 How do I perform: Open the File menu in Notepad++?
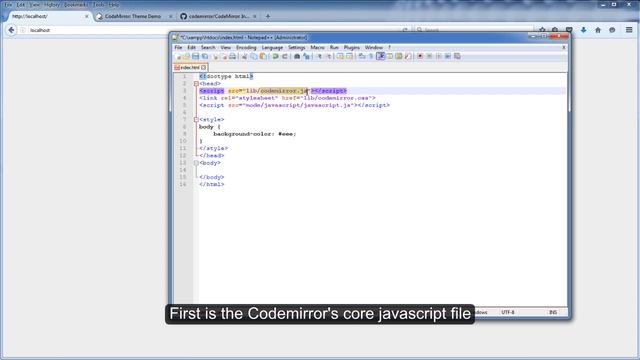pyautogui.click(x=178, y=48)
